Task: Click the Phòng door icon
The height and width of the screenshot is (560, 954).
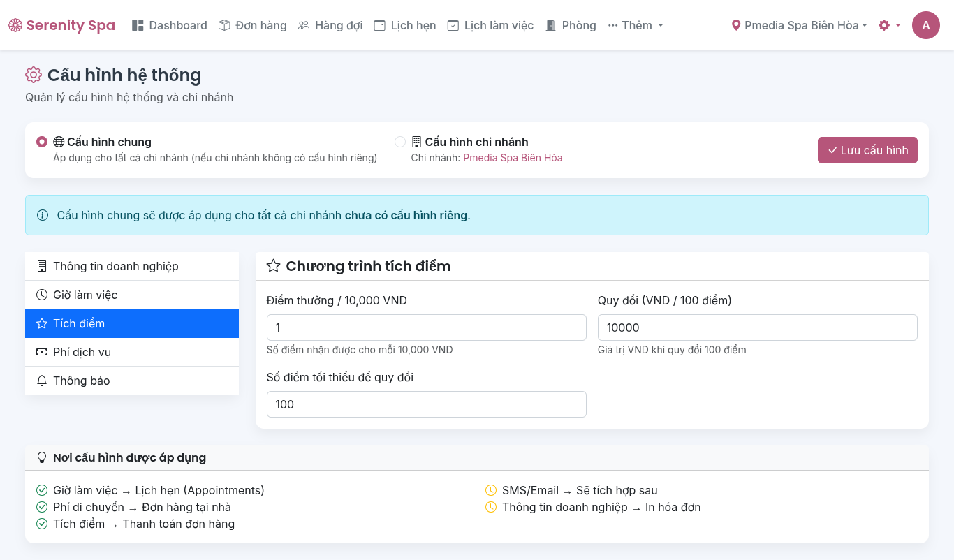Action: pos(551,26)
